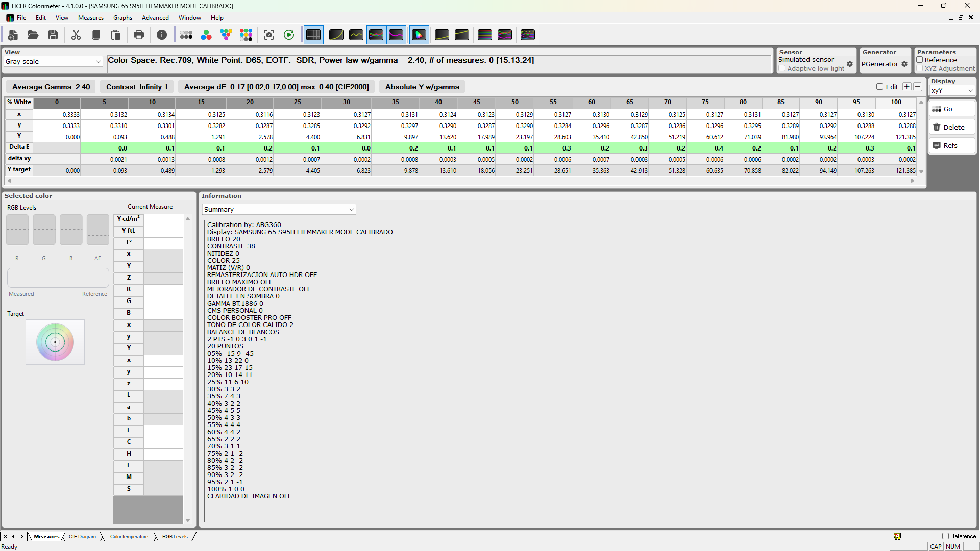Enable the Parameters Reference checkbox
Image resolution: width=980 pixels, height=551 pixels.
920,60
